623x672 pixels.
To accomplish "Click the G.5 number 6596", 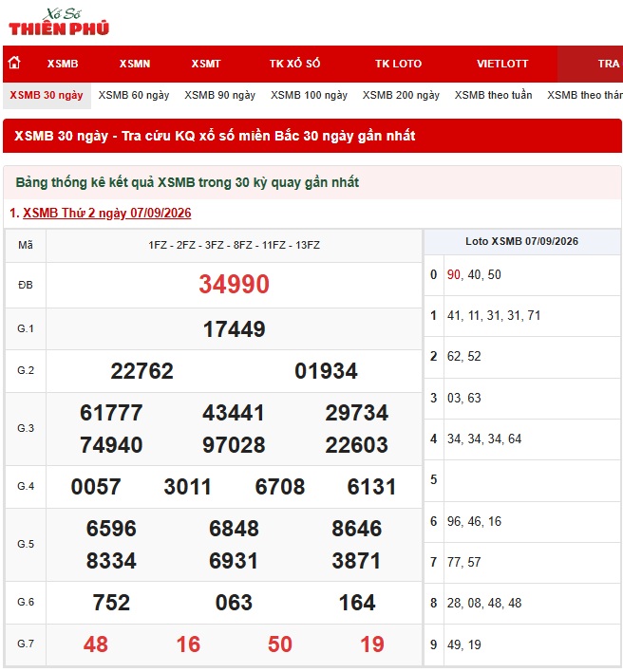I will click(x=111, y=529).
